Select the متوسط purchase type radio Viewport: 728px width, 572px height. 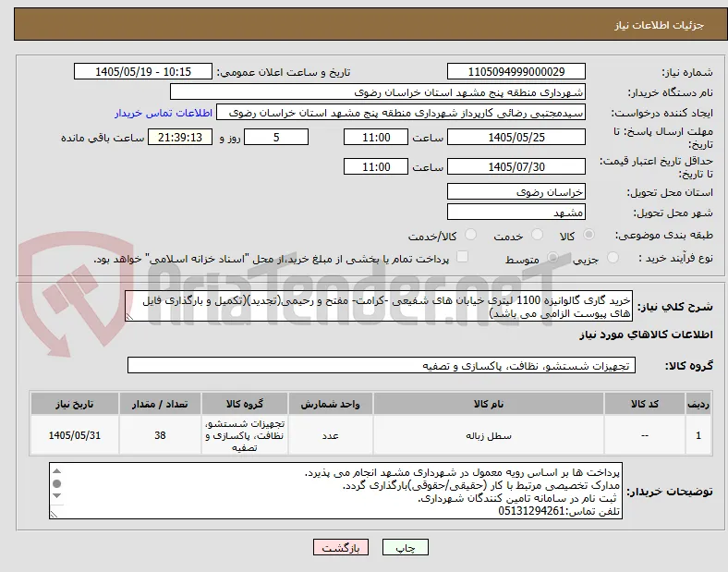click(x=552, y=258)
